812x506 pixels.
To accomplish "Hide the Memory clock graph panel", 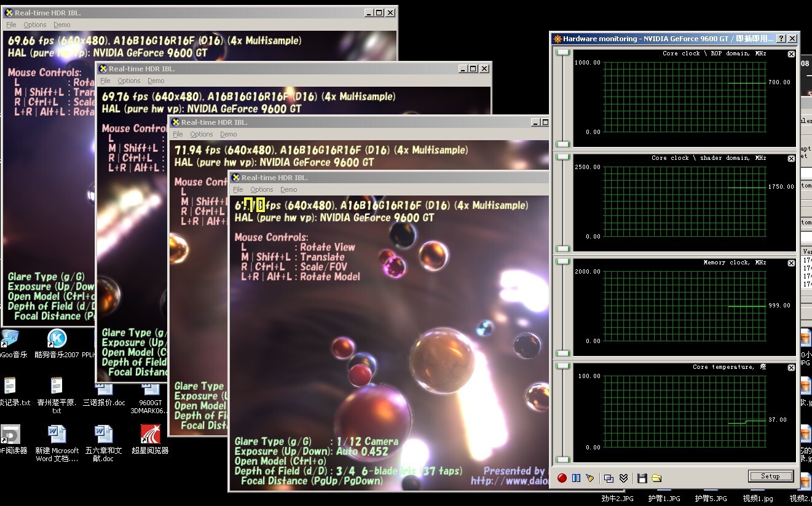I will 791,263.
